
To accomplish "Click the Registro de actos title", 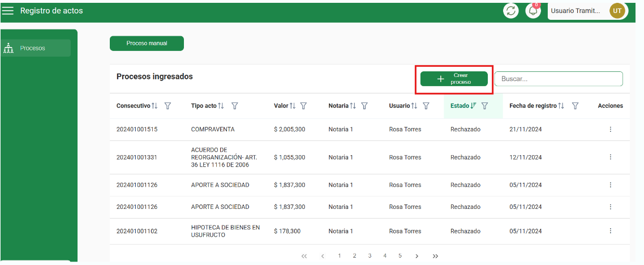I will 51,11.
